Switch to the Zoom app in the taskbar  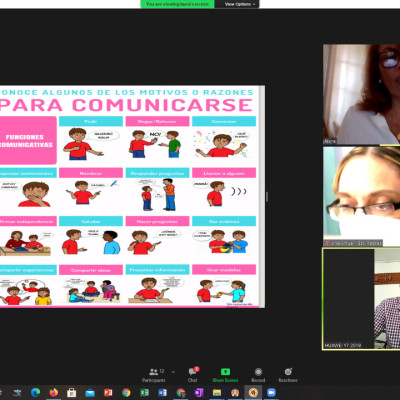[271, 392]
